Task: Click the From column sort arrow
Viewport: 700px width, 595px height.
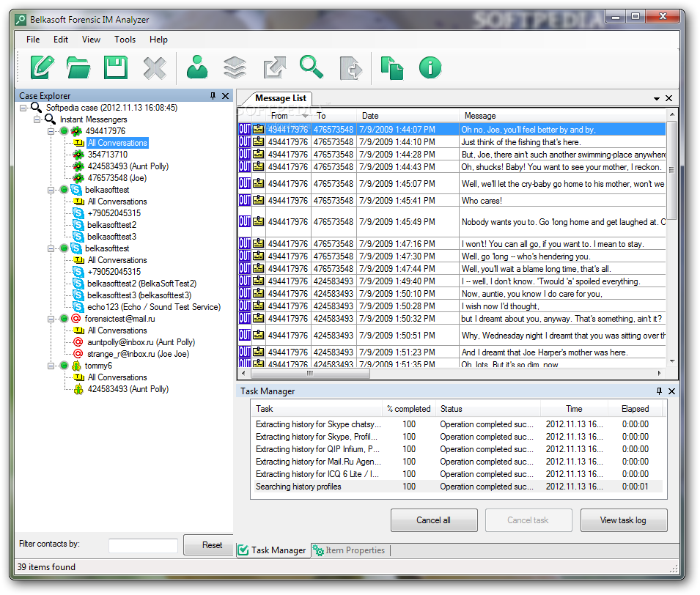Action: 306,116
